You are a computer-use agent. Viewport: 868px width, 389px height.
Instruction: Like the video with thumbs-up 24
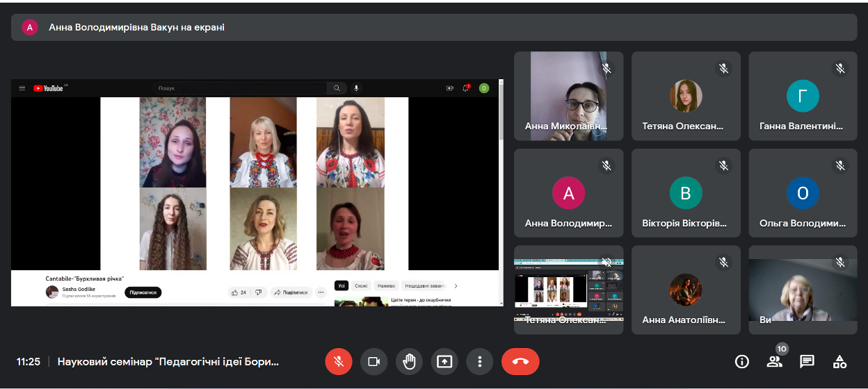(239, 292)
